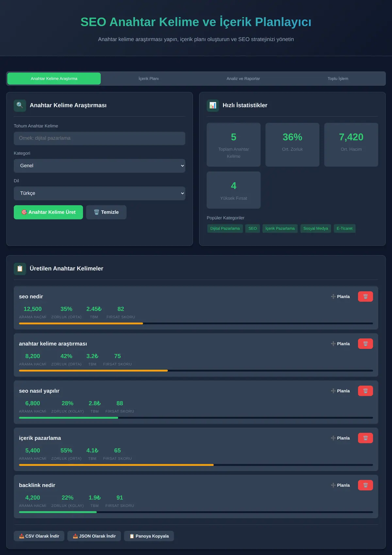Screen dimensions: 392x555
Task: Export keywords using JSON Olarak İndir
Action: [94, 536]
